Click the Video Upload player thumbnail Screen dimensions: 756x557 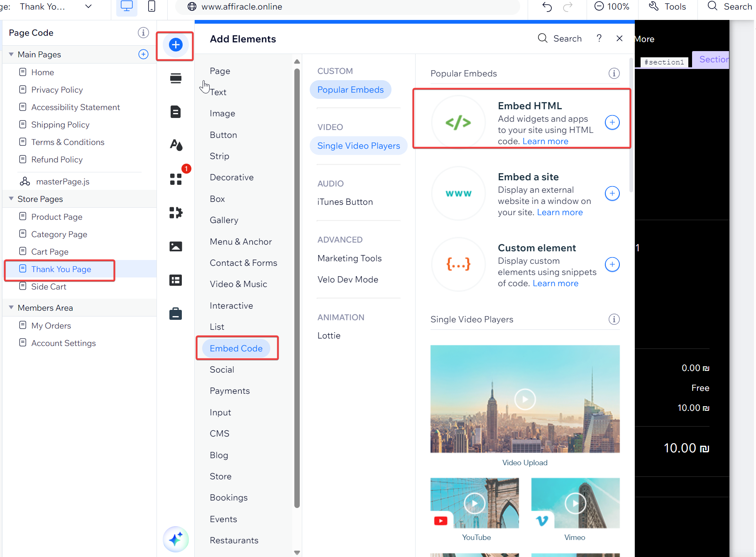tap(525, 399)
